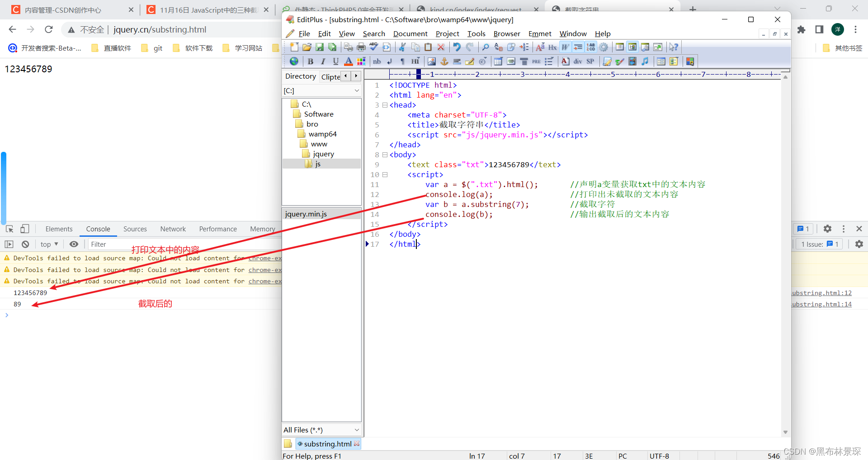The image size is (868, 460).
Task: Select the Spell Check toolbar icon
Action: [x=373, y=47]
